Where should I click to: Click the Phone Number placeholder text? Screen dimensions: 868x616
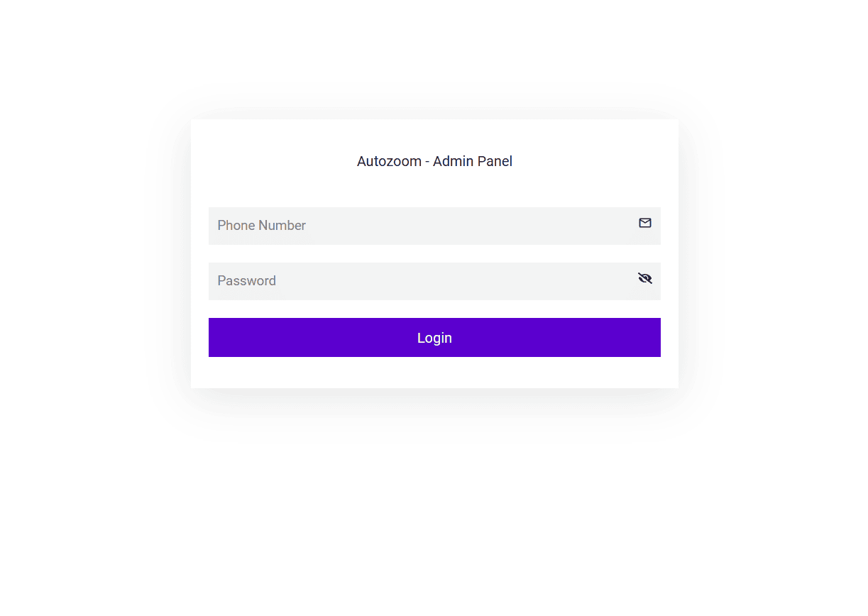(261, 226)
